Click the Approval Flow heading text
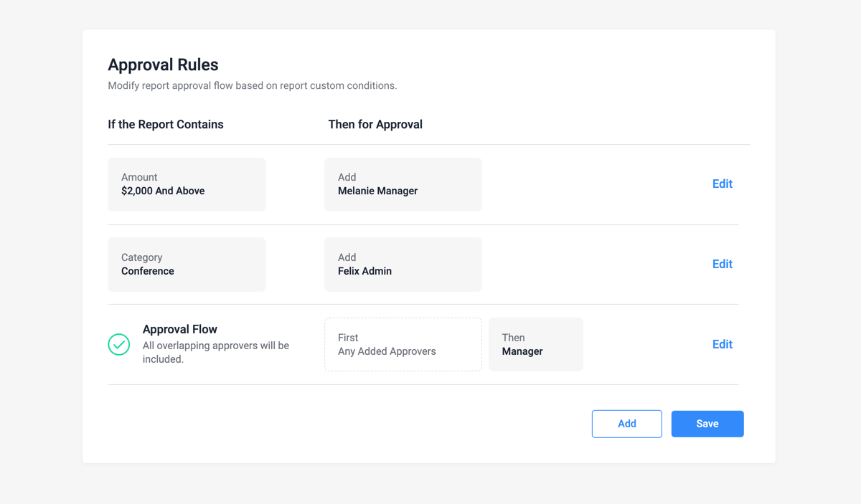 (x=180, y=329)
